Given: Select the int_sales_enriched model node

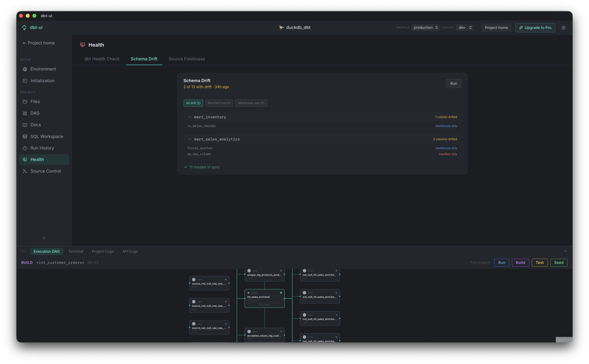Looking at the screenshot, I should coord(265,298).
